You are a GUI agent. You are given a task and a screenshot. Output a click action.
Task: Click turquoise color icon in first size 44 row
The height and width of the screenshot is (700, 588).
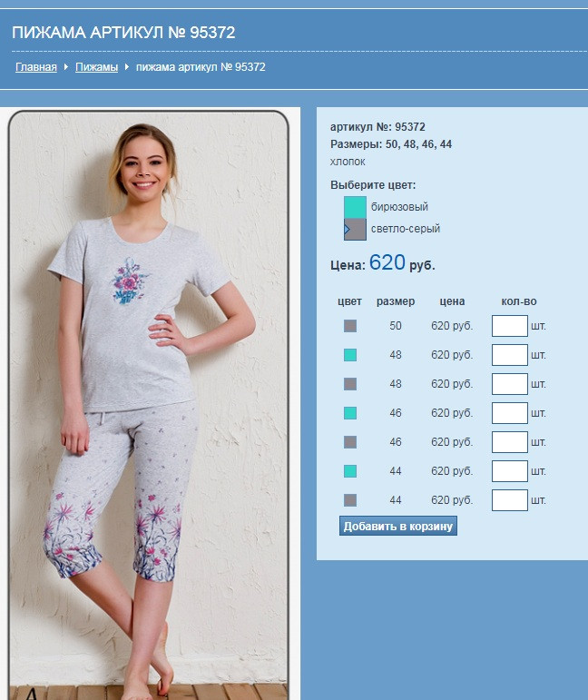click(350, 471)
